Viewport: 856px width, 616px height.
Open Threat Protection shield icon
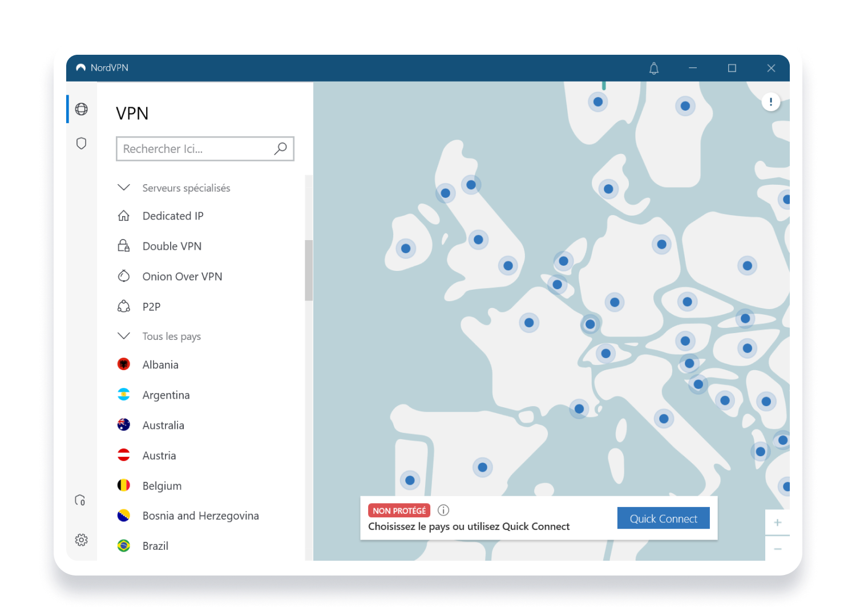tap(80, 143)
